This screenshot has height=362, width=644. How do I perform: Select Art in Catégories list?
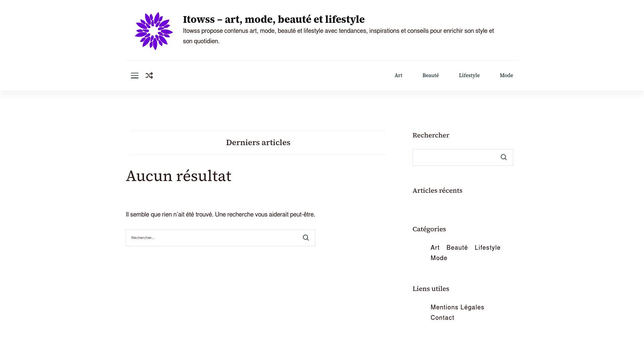(435, 248)
